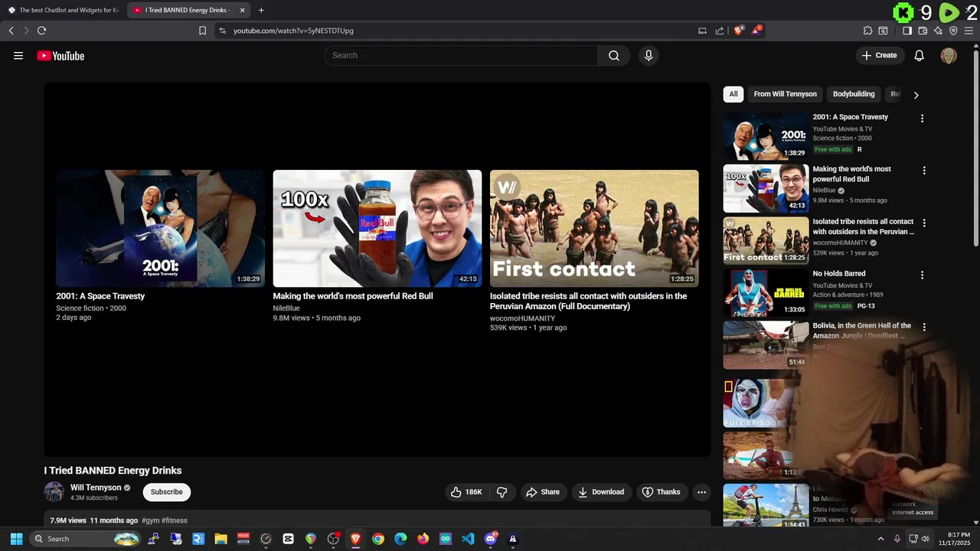Click the Download button
980x551 pixels.
(x=601, y=492)
